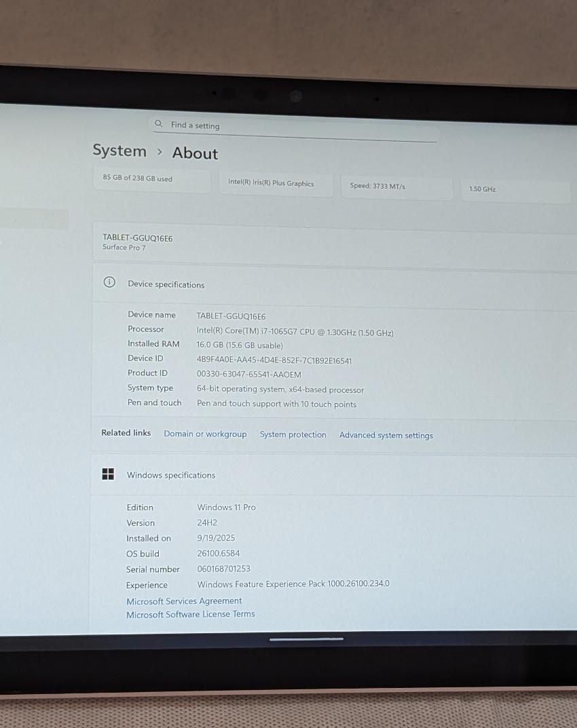Screen dimensions: 577x728
Task: Open the 85 GB of 238 GB used storage card
Action: (152, 179)
